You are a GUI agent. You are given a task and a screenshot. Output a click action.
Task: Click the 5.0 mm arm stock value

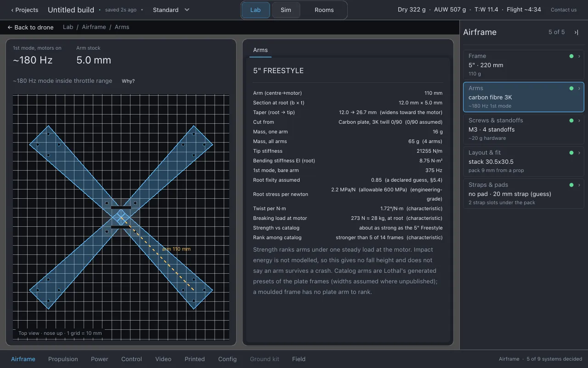point(94,60)
